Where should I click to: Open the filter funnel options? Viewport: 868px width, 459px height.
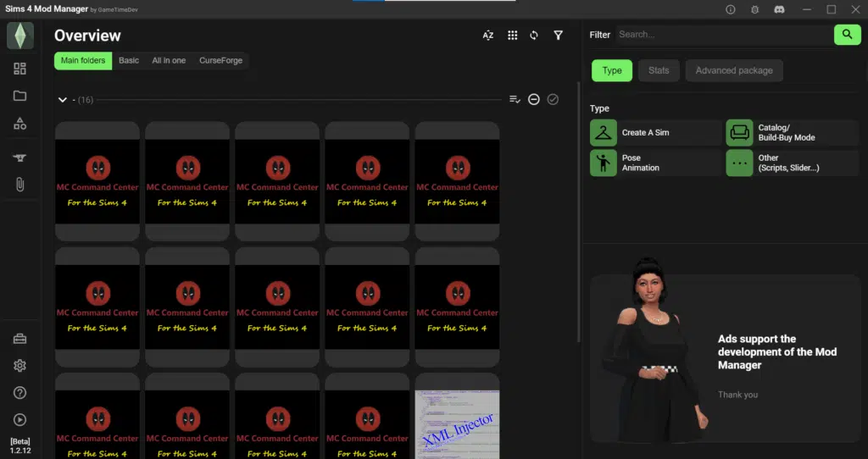click(558, 36)
